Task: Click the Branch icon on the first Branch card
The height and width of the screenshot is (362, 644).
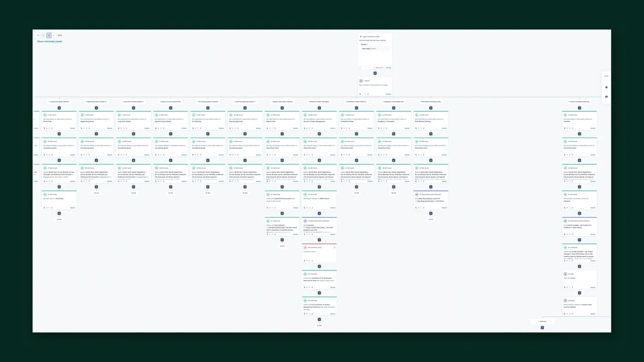Action: [x=361, y=80]
